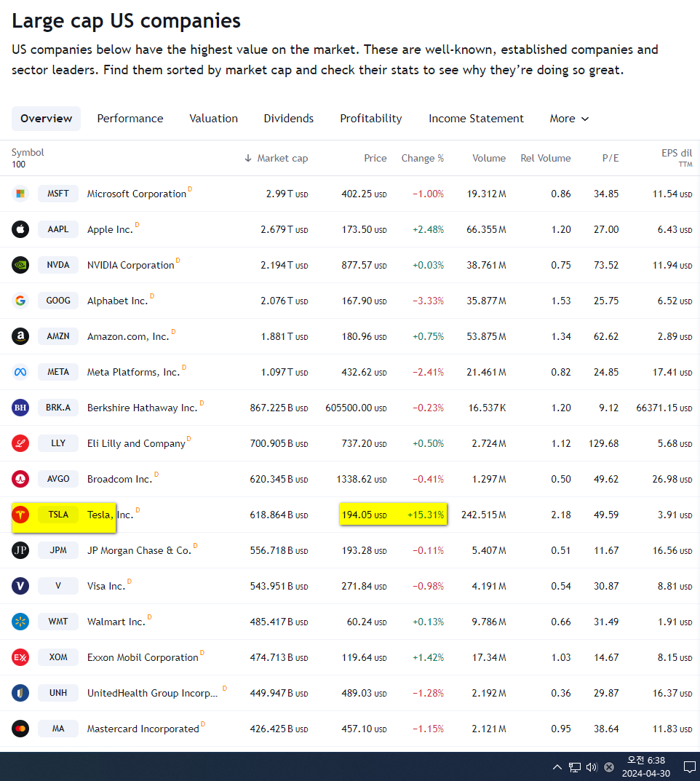Click the Microsoft logo icon
The height and width of the screenshot is (781, 700).
click(20, 194)
